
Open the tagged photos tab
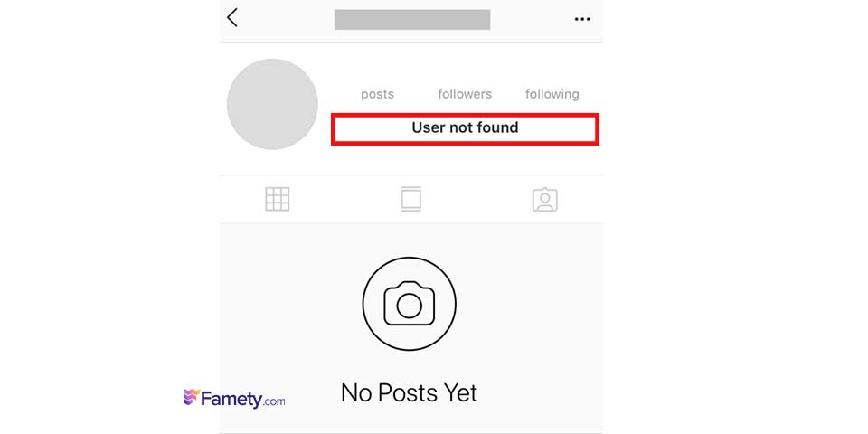pyautogui.click(x=544, y=199)
